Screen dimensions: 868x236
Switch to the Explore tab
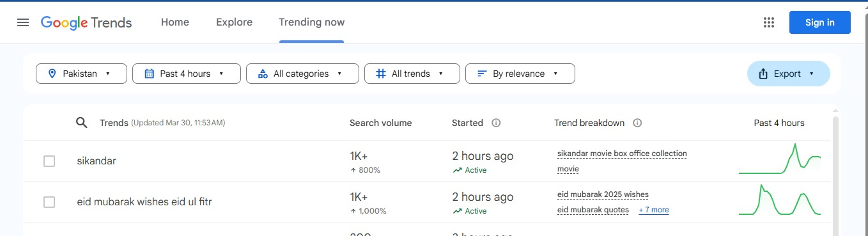click(x=234, y=22)
